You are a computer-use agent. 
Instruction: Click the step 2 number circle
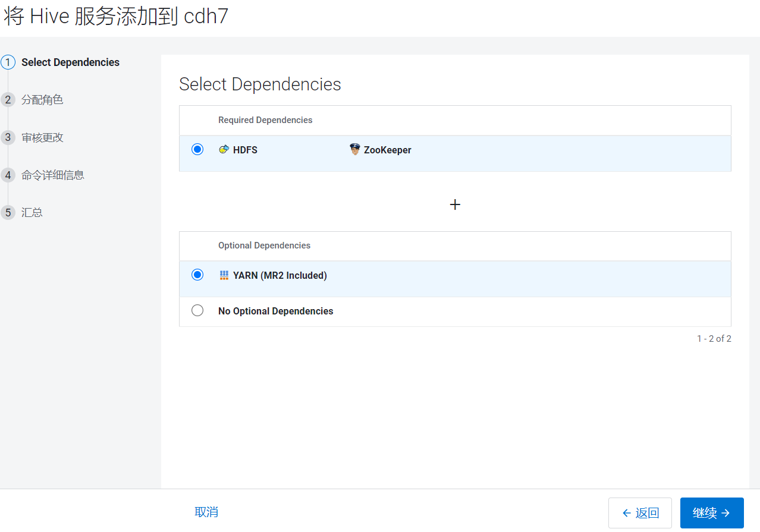click(8, 100)
